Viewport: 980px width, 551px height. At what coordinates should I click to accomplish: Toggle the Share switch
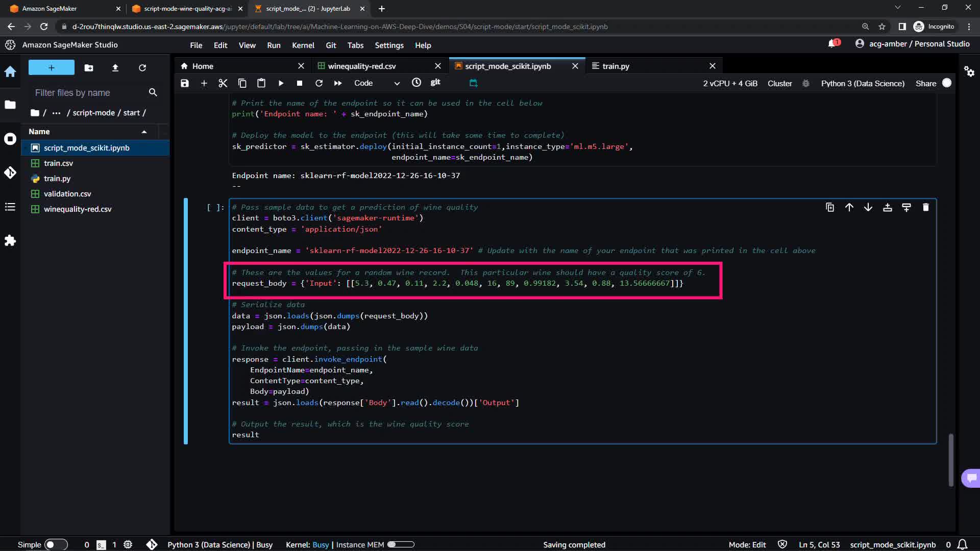pyautogui.click(x=947, y=83)
